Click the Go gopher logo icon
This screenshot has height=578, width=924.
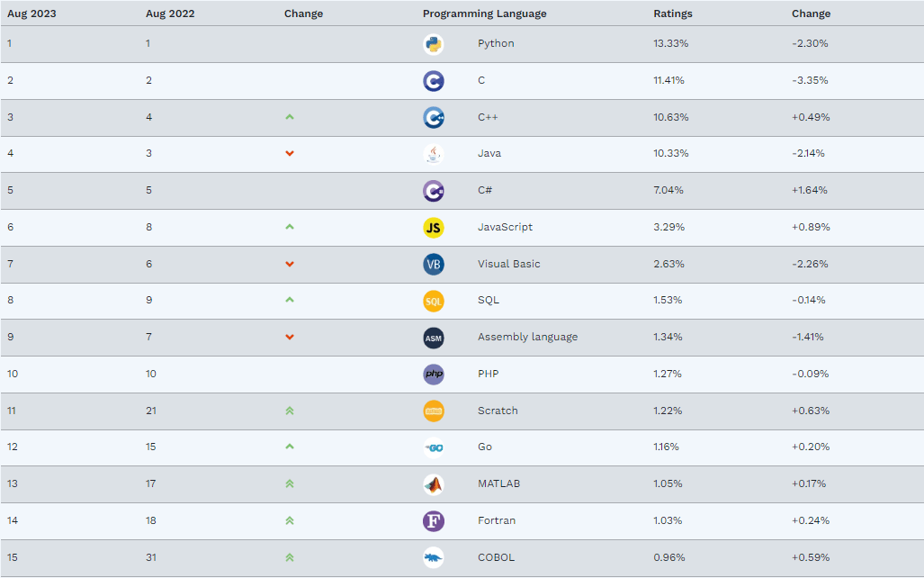pyautogui.click(x=434, y=447)
